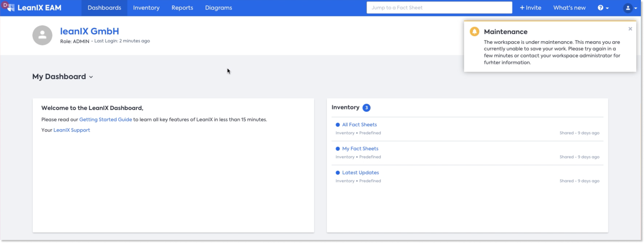Open the All Fact Sheets entry

point(359,125)
